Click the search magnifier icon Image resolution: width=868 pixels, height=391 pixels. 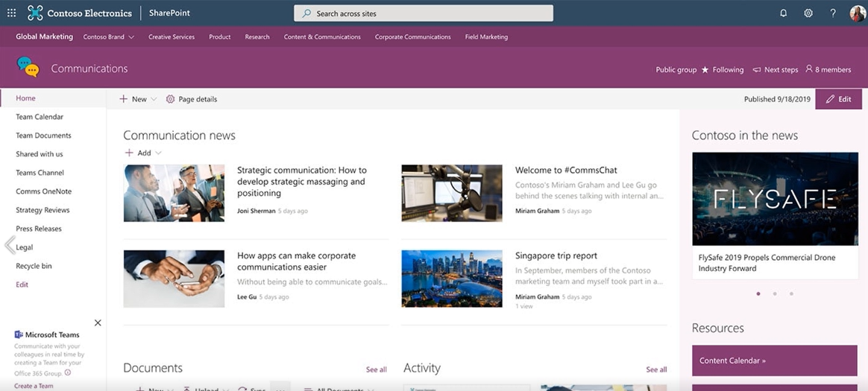click(x=306, y=13)
